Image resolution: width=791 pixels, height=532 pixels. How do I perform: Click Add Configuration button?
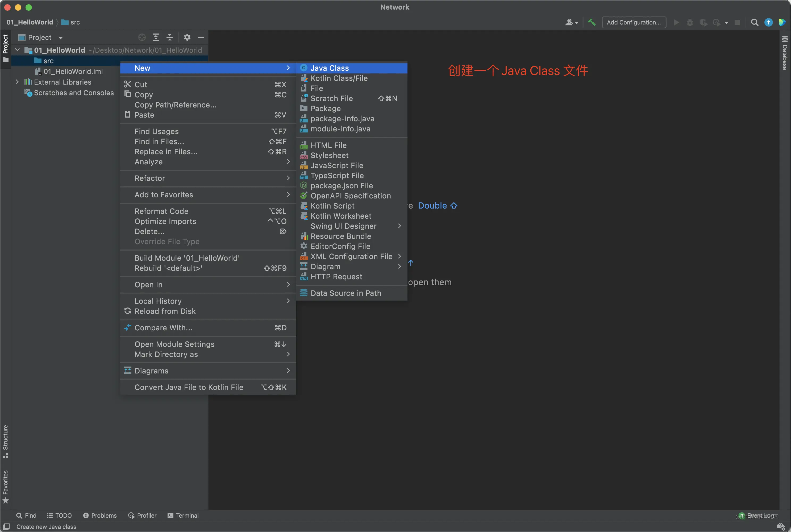click(634, 22)
